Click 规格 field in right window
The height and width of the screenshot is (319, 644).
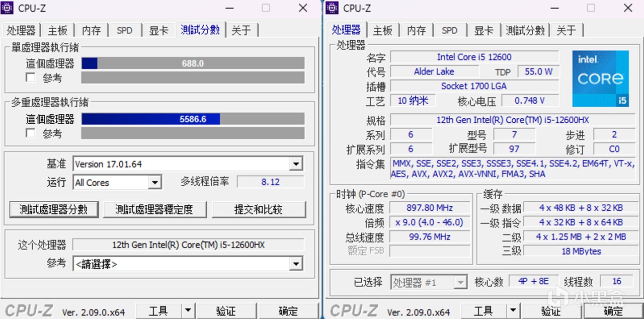pos(513,120)
